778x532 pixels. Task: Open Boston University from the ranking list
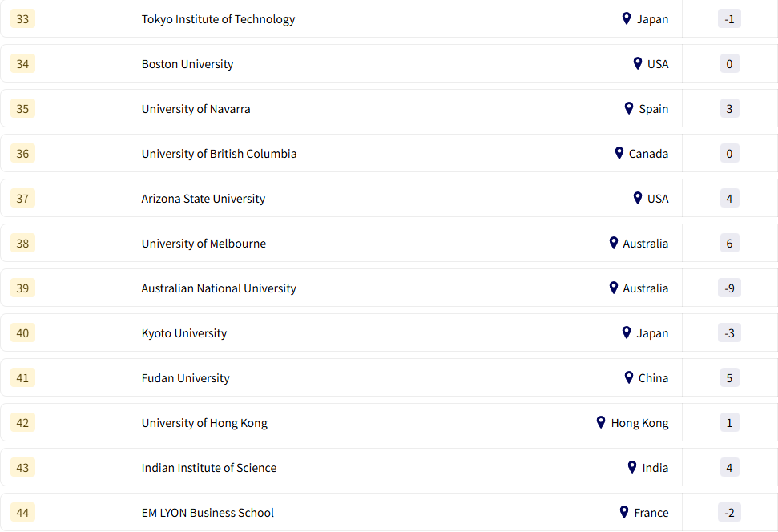pos(187,63)
